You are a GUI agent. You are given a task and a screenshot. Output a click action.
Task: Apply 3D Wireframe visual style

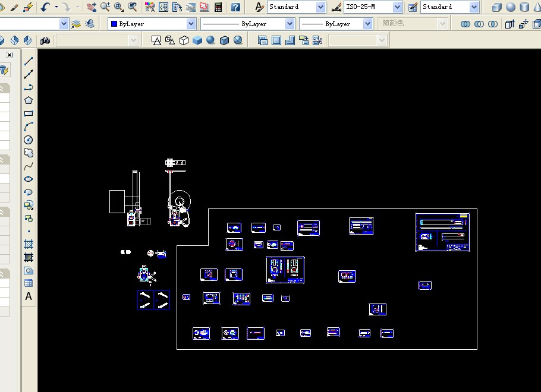170,40
